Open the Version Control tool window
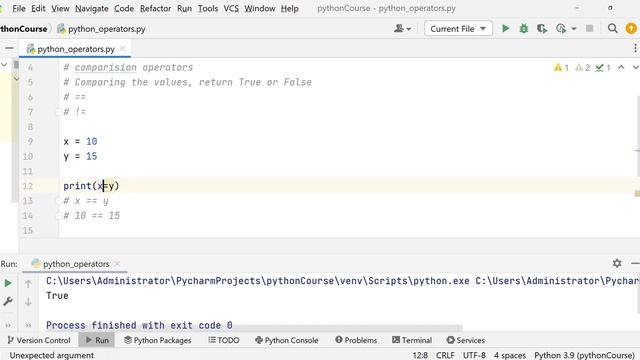This screenshot has height=360, width=640. [39, 340]
